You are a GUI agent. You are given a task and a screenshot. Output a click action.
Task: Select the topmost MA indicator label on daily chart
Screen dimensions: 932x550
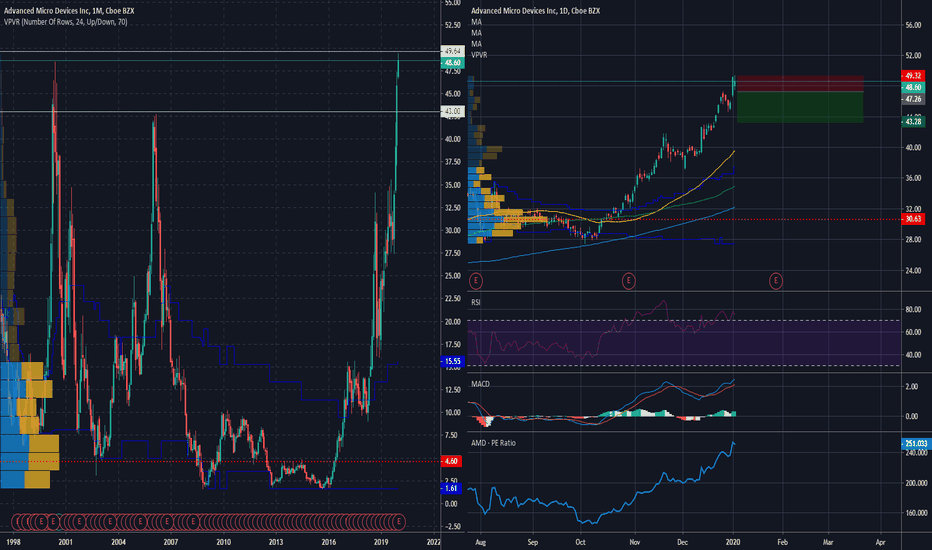(x=477, y=22)
